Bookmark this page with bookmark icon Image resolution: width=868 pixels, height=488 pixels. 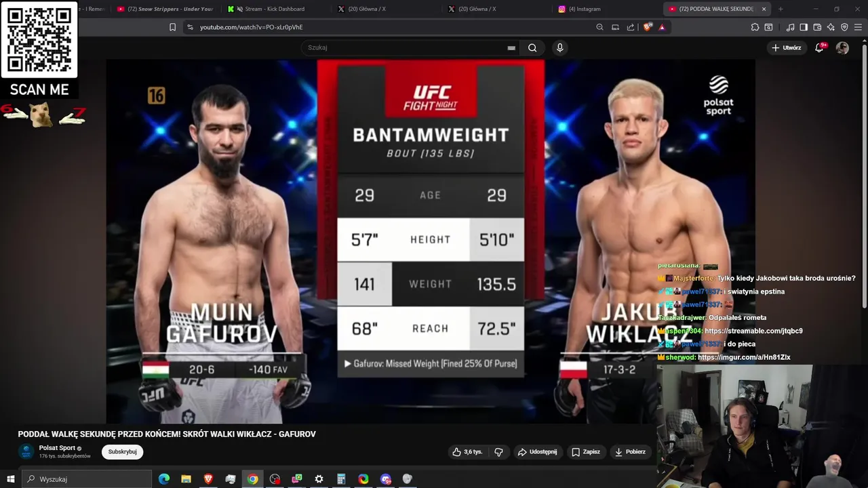click(172, 27)
